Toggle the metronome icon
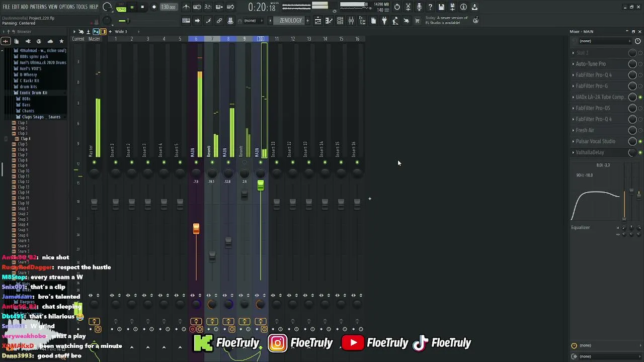The width and height of the screenshot is (644, 362). pyautogui.click(x=186, y=7)
